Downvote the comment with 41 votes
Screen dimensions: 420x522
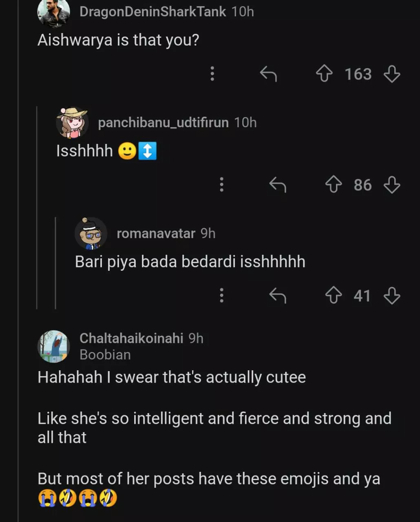[x=392, y=296]
